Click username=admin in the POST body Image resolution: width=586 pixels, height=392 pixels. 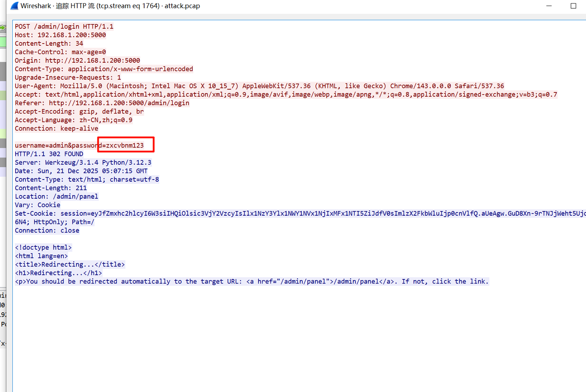point(41,146)
